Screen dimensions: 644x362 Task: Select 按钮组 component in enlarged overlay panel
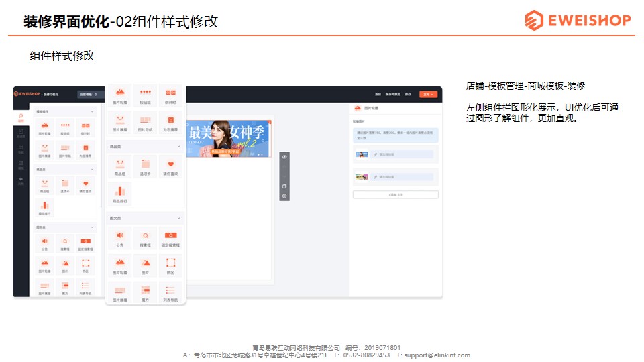(146, 96)
